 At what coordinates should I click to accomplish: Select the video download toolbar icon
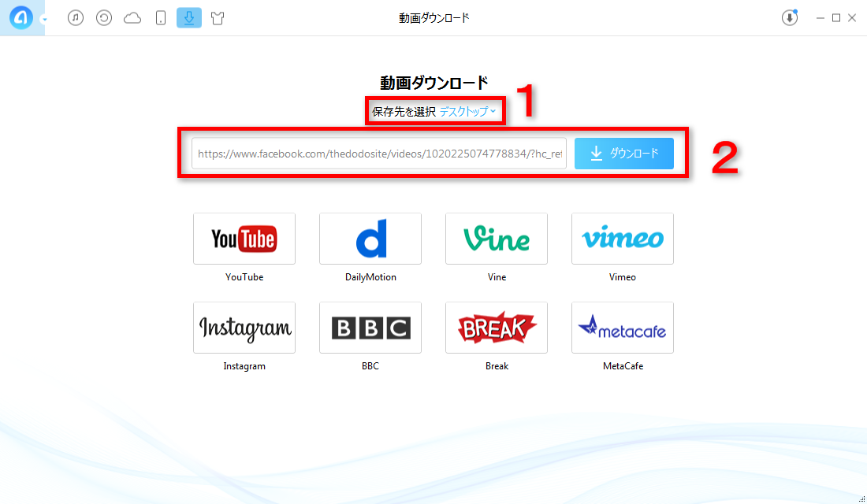(189, 17)
